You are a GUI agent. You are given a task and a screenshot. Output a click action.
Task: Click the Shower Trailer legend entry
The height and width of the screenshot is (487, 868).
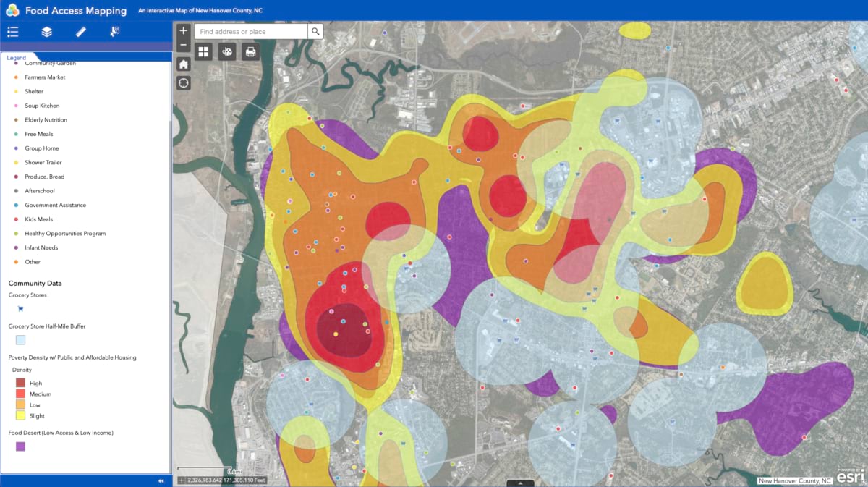43,162
